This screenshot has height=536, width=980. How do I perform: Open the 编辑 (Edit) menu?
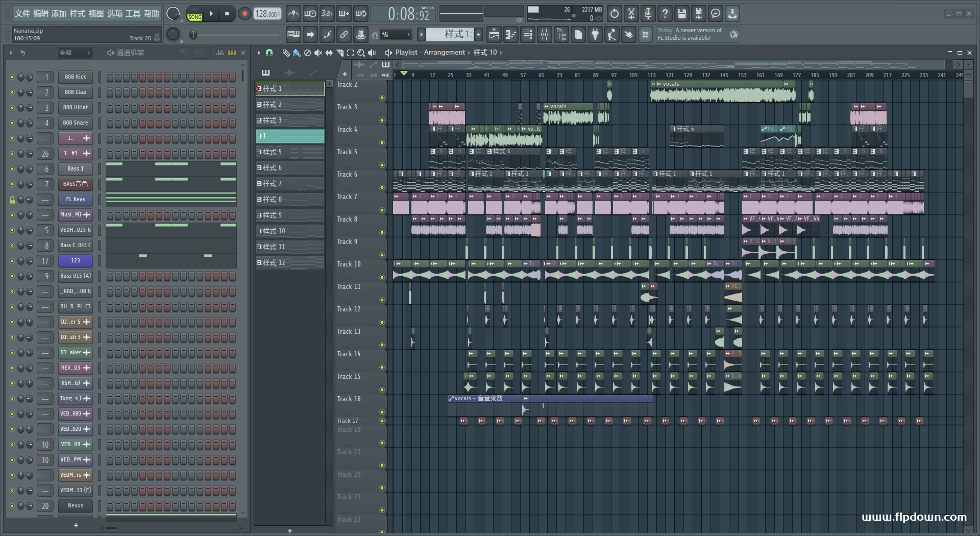pyautogui.click(x=41, y=14)
